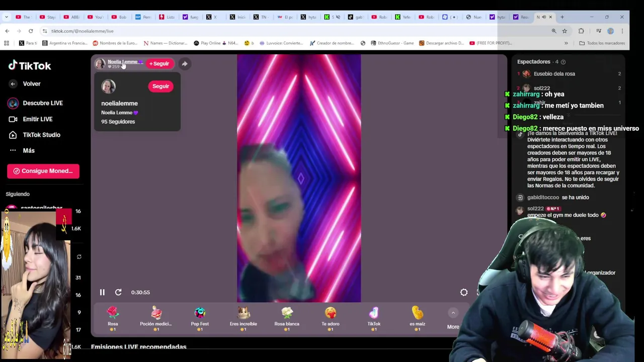The image size is (644, 362).
Task: Open the Más menu item
Action: tap(22, 150)
